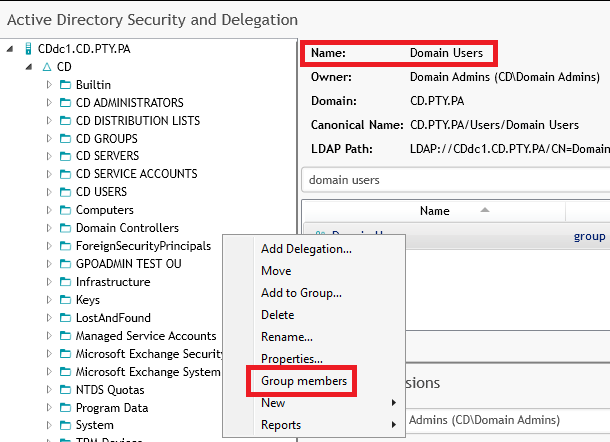Image resolution: width=610 pixels, height=442 pixels.
Task: Expand the CD USERS OU
Action: pos(49,192)
